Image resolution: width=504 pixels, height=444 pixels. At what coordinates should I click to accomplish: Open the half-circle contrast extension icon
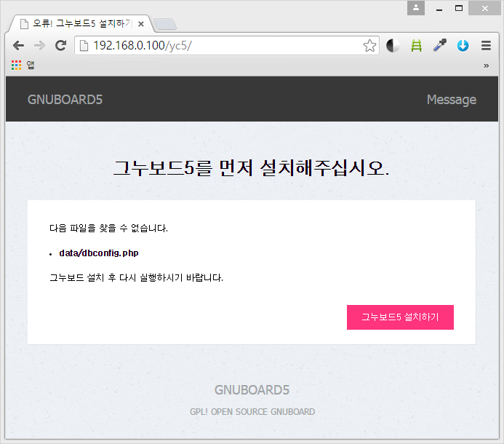[393, 46]
